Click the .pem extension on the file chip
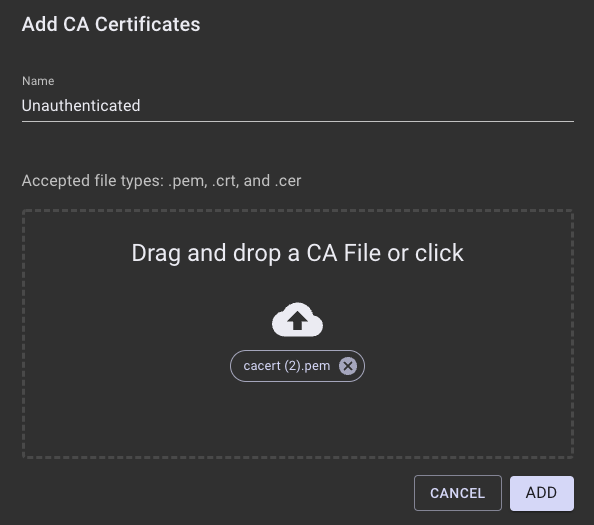The width and height of the screenshot is (594, 525). click(x=316, y=366)
